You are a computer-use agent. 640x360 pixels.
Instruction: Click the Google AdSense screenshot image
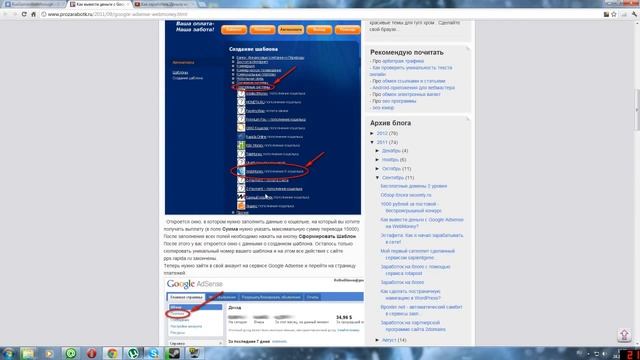[264, 311]
